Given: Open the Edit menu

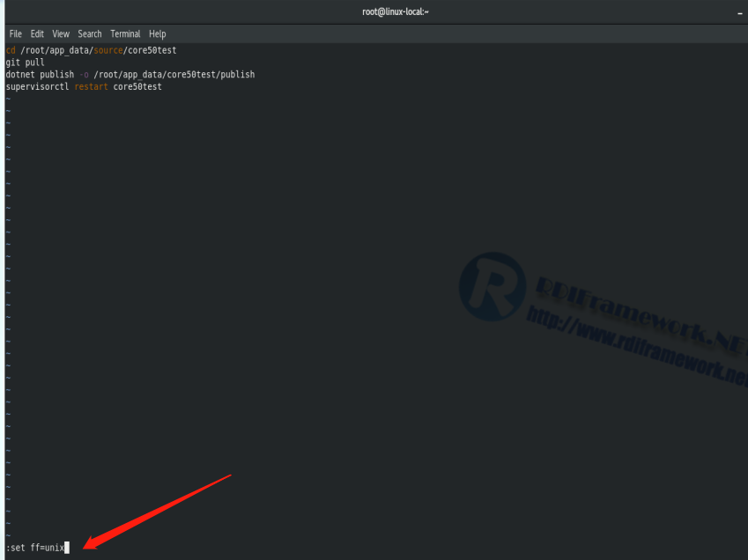Looking at the screenshot, I should pos(37,33).
